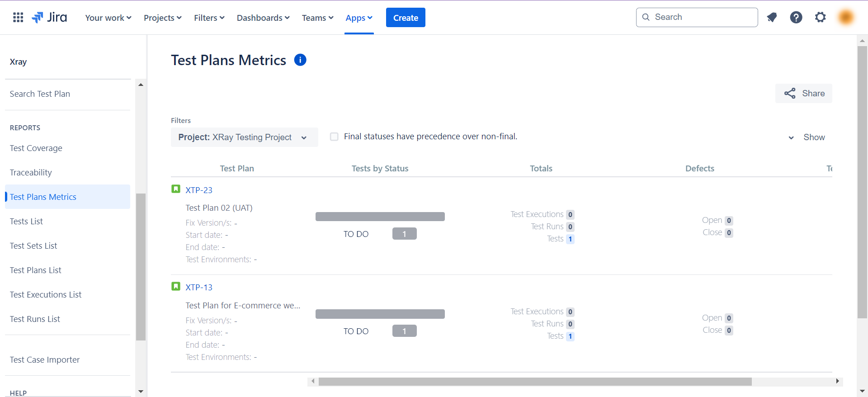Toggle final statuses precedence checkbox
868x397 pixels.
[x=334, y=137]
